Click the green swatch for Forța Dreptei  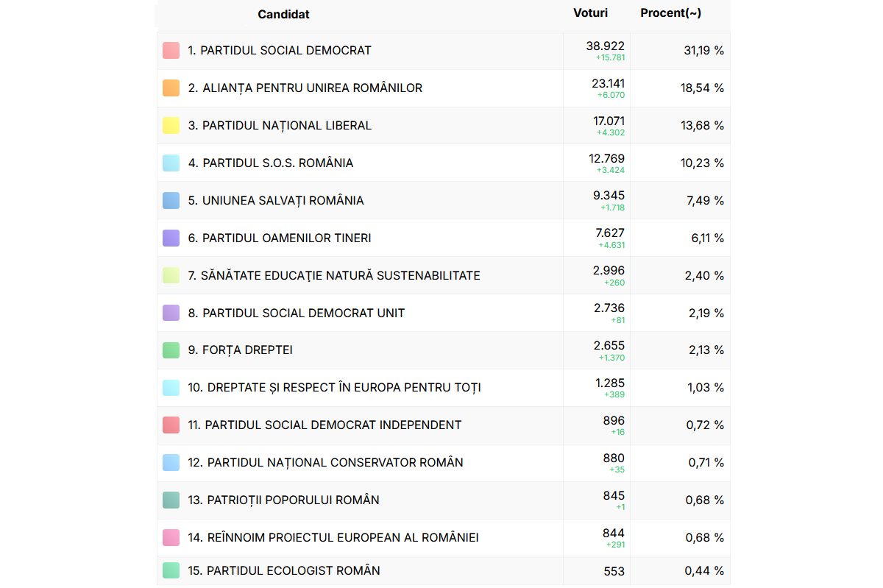point(171,350)
